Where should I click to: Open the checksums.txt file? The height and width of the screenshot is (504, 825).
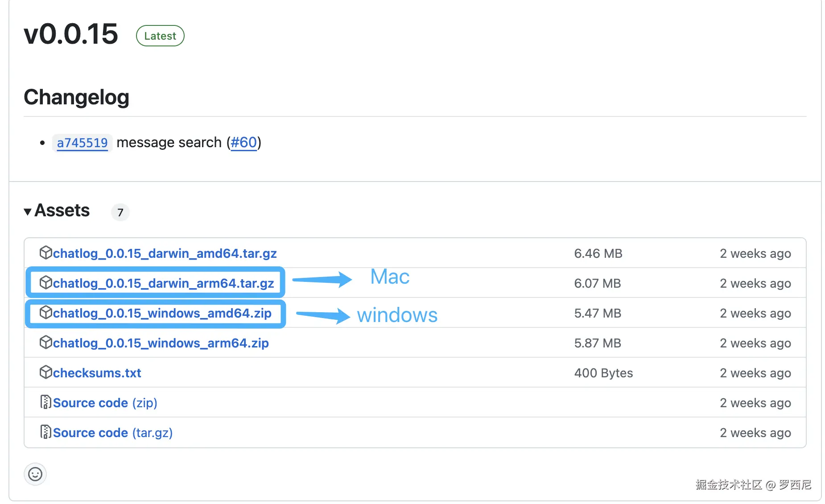(x=97, y=373)
